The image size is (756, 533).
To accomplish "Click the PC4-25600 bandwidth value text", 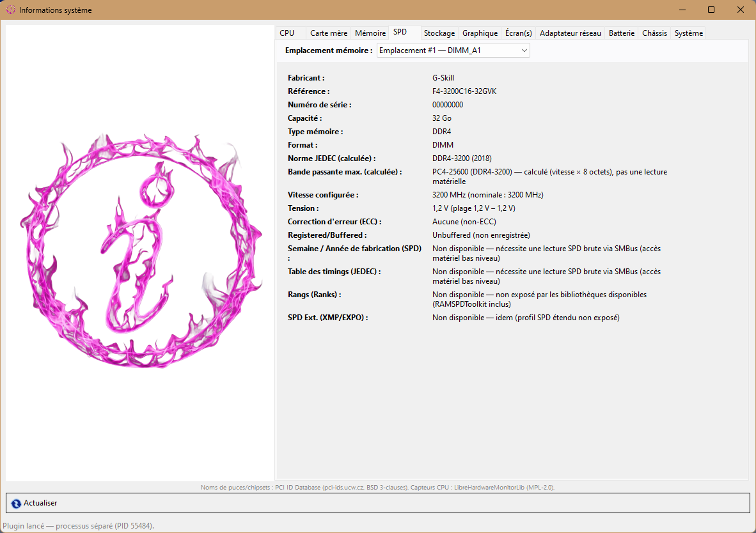I will tap(549, 176).
